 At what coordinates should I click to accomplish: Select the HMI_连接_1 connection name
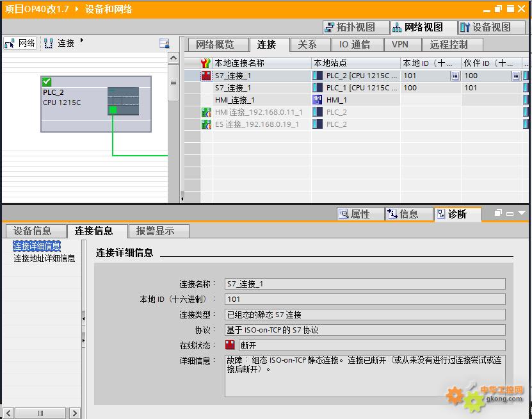[235, 100]
